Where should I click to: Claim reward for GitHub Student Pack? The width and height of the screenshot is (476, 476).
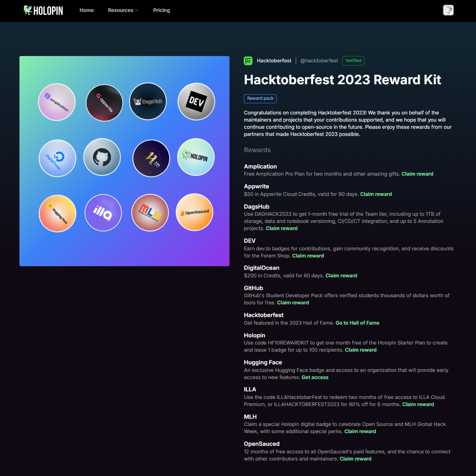293,303
